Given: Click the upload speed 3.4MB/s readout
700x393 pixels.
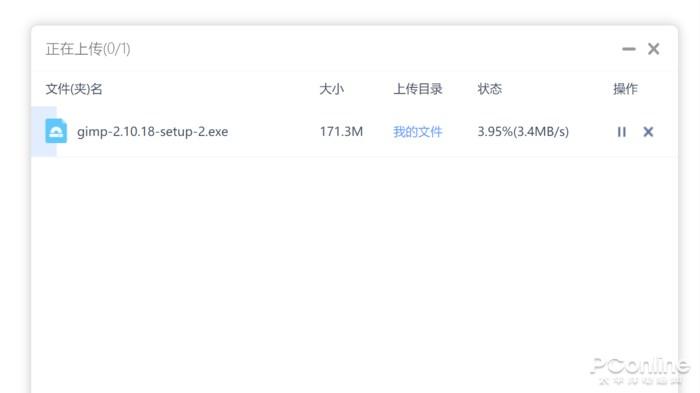Looking at the screenshot, I should (x=541, y=132).
